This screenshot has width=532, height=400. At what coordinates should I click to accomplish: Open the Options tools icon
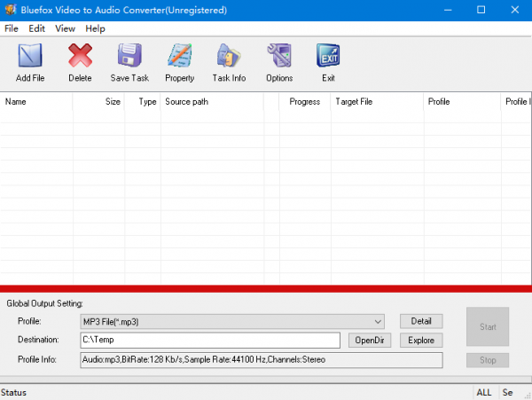(279, 55)
